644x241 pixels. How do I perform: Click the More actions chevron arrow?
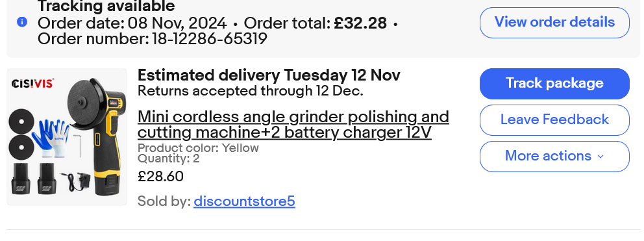click(x=601, y=157)
